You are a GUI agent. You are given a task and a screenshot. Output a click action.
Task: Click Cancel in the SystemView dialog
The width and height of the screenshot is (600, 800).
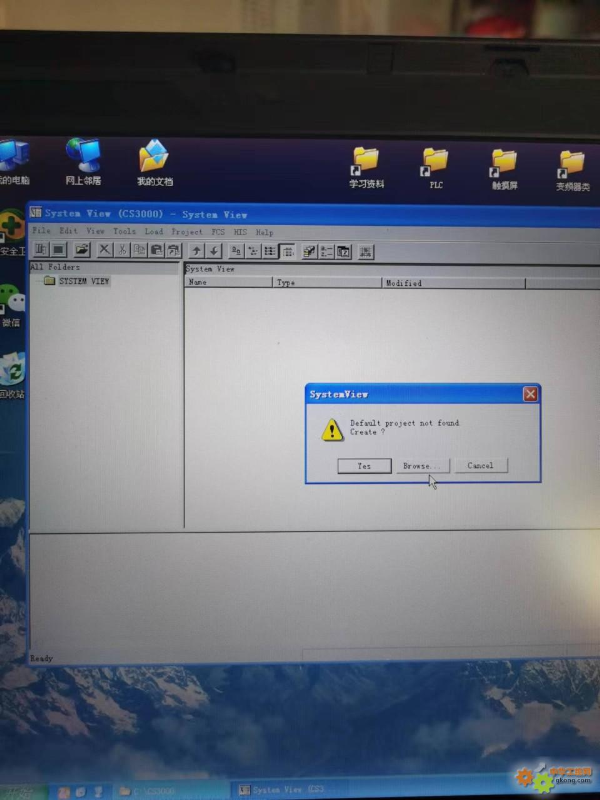[480, 466]
